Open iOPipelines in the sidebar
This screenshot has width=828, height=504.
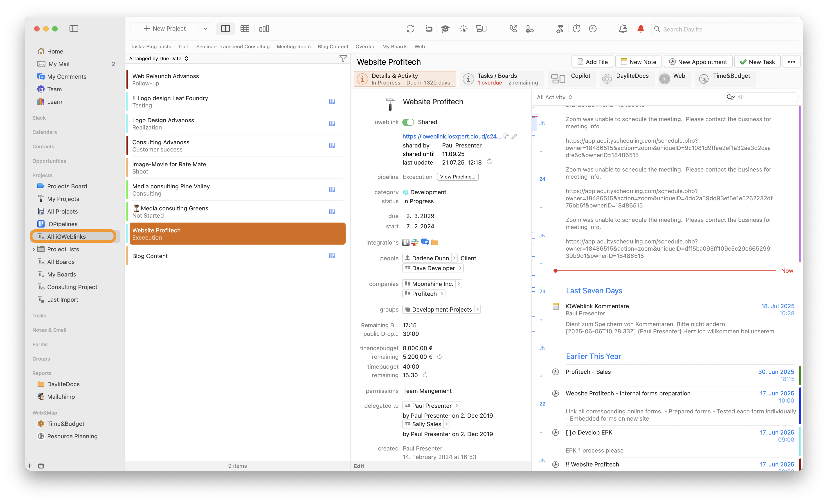click(62, 224)
